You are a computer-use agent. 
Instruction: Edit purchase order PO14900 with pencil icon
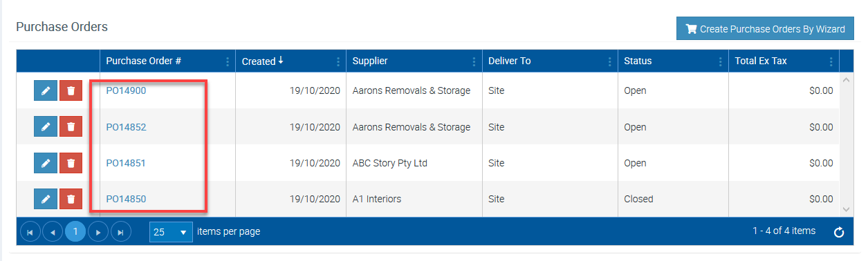tap(45, 91)
